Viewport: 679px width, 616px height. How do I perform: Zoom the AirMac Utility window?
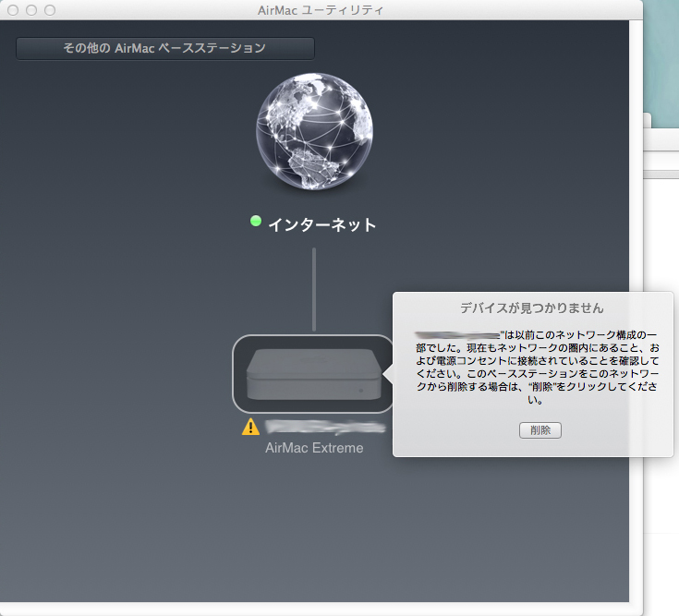coord(50,10)
